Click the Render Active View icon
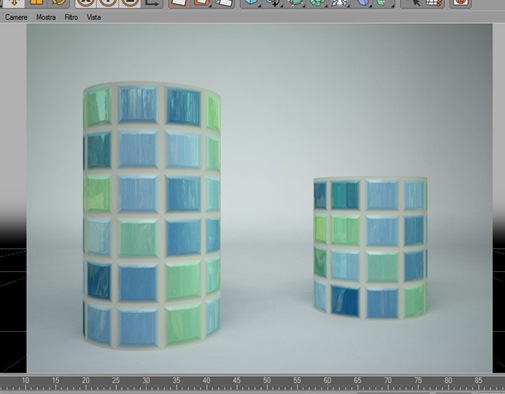505x394 pixels. (179, 3)
